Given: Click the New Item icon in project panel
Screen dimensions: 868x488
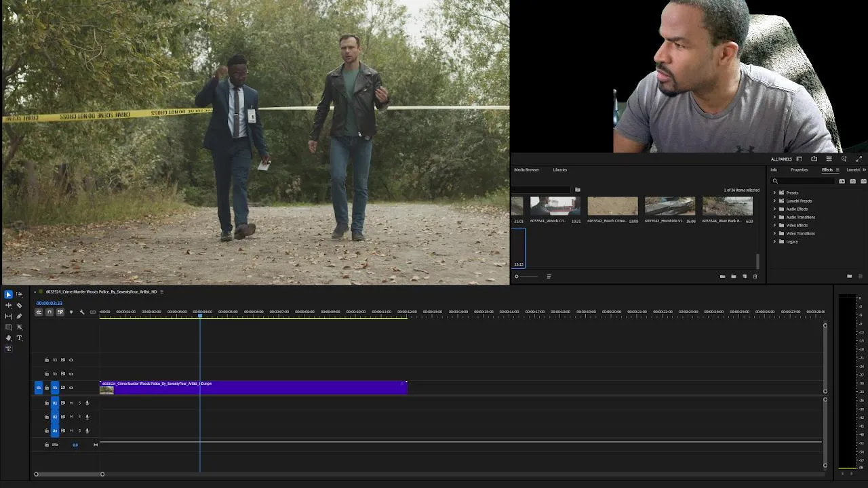Looking at the screenshot, I should pos(744,277).
